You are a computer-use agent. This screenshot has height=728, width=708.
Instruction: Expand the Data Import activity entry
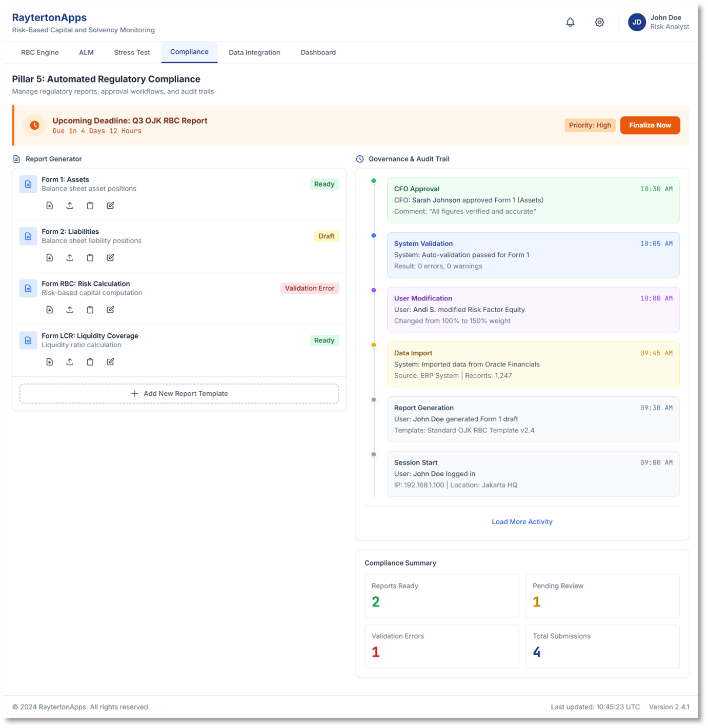[533, 364]
